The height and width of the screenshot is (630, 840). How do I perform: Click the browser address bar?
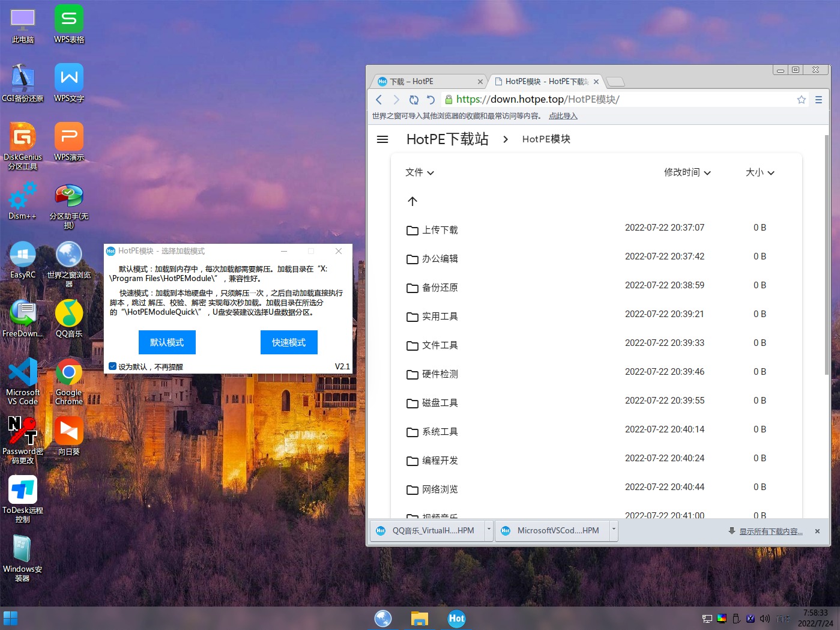(618, 100)
